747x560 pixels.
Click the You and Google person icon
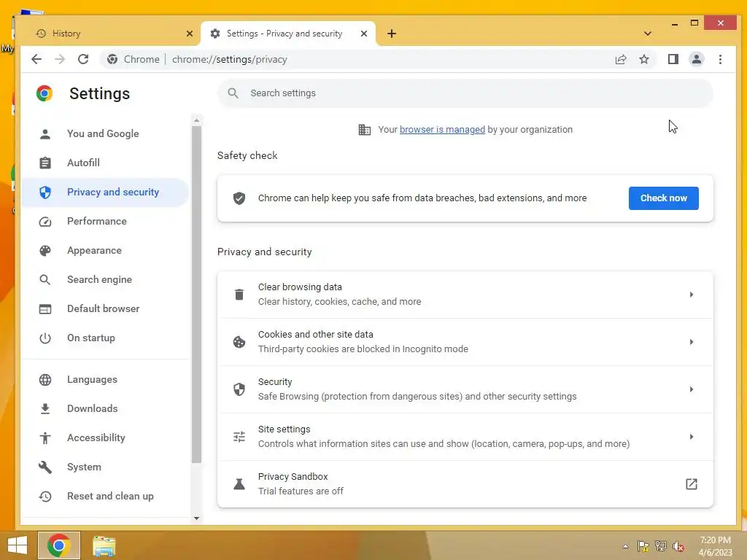(x=45, y=134)
